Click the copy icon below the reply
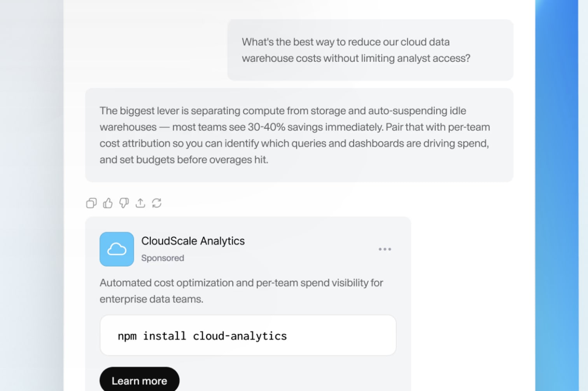 click(91, 203)
